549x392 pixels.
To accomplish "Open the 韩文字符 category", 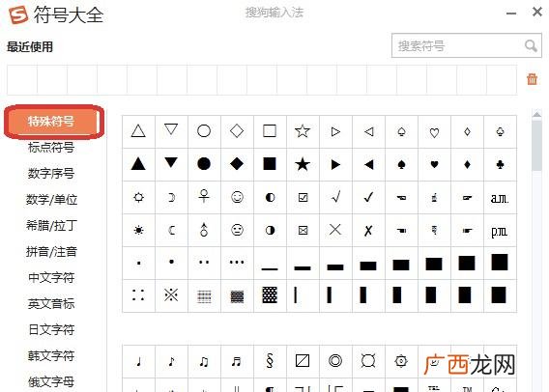I will click(51, 356).
